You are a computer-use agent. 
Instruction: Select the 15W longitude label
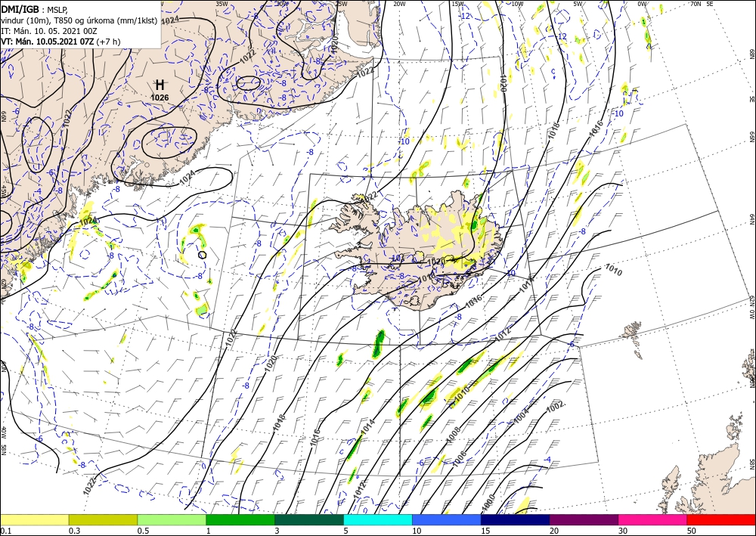[x=457, y=3]
